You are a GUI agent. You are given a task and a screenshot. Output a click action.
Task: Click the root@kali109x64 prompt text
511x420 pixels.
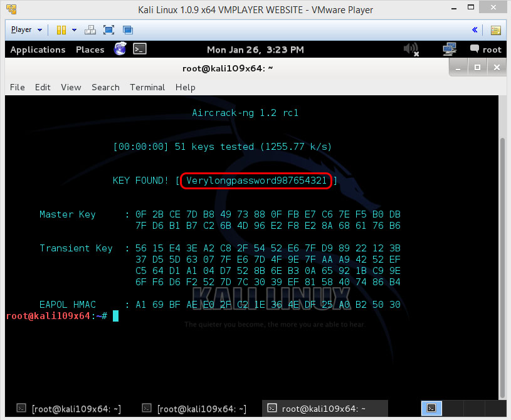pos(56,316)
